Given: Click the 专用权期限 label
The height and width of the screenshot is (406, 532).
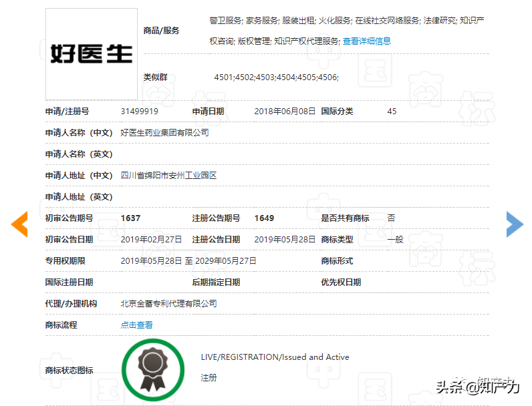Looking at the screenshot, I should 65,260.
